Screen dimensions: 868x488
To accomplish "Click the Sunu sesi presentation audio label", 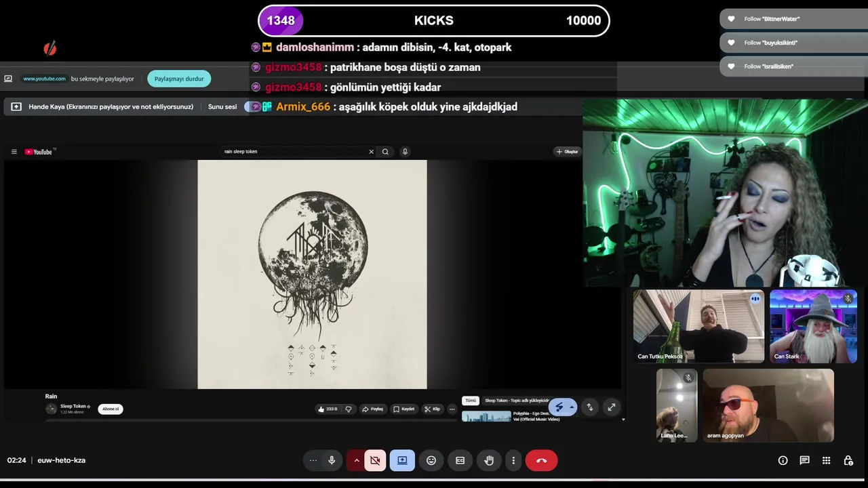I will click(222, 106).
